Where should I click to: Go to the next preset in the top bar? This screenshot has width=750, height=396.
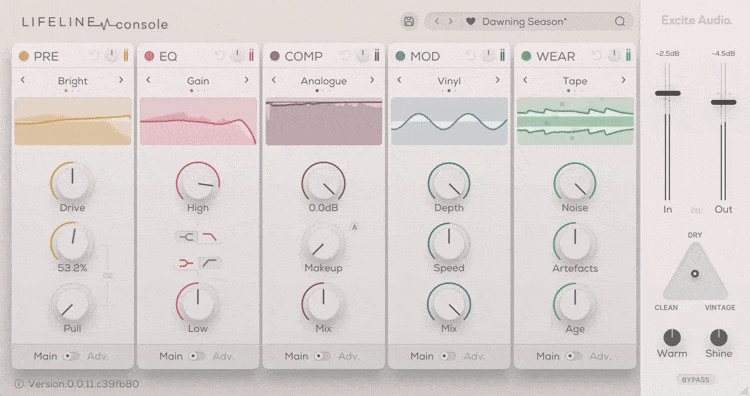[450, 22]
